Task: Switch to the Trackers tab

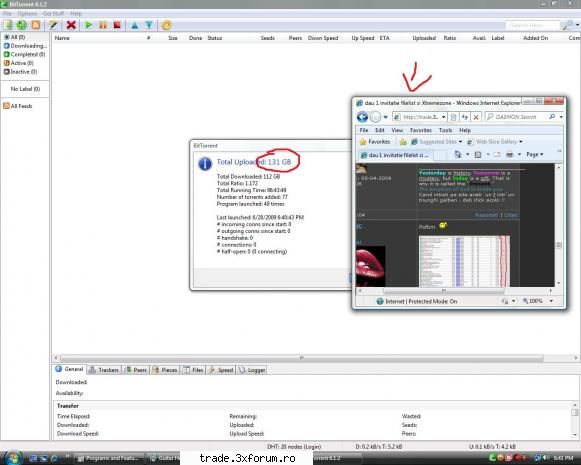Action: pos(104,370)
